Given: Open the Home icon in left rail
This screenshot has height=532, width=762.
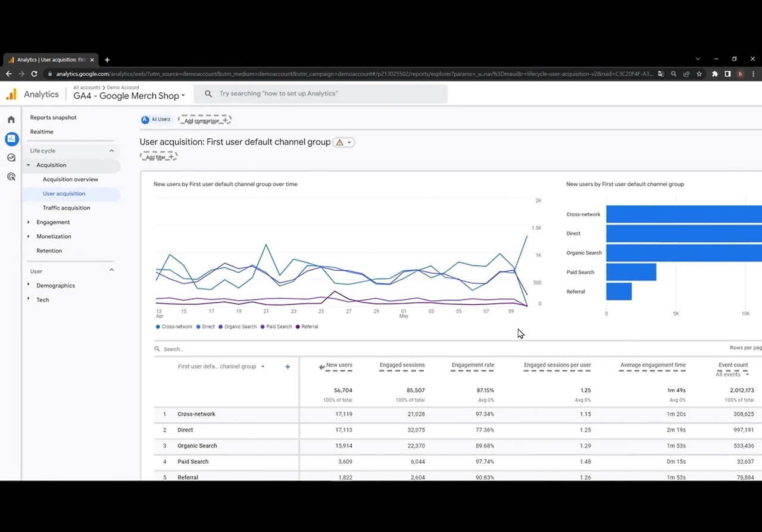Looking at the screenshot, I should coord(11,120).
